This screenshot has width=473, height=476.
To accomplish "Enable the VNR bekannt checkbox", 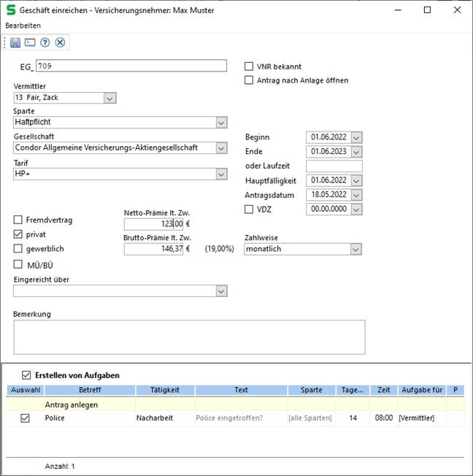I will [x=249, y=66].
